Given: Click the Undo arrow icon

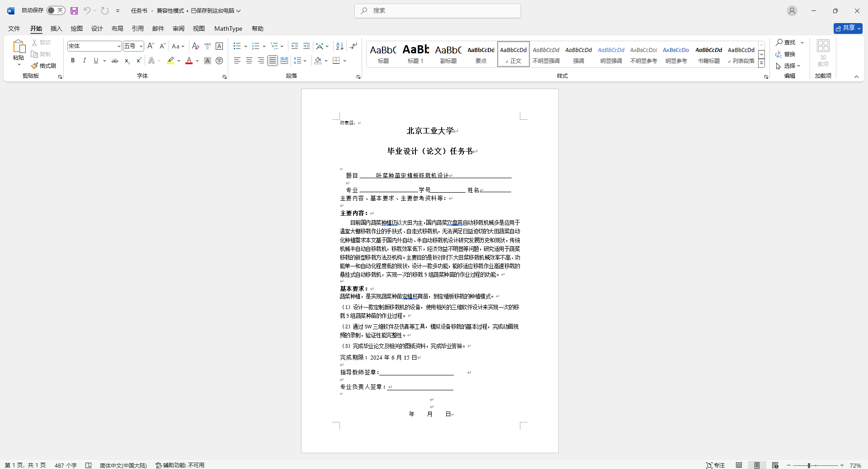Looking at the screenshot, I should tap(87, 10).
